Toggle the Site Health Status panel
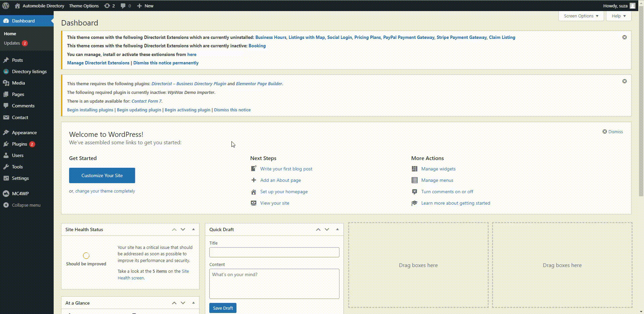The image size is (644, 314). click(x=194, y=229)
